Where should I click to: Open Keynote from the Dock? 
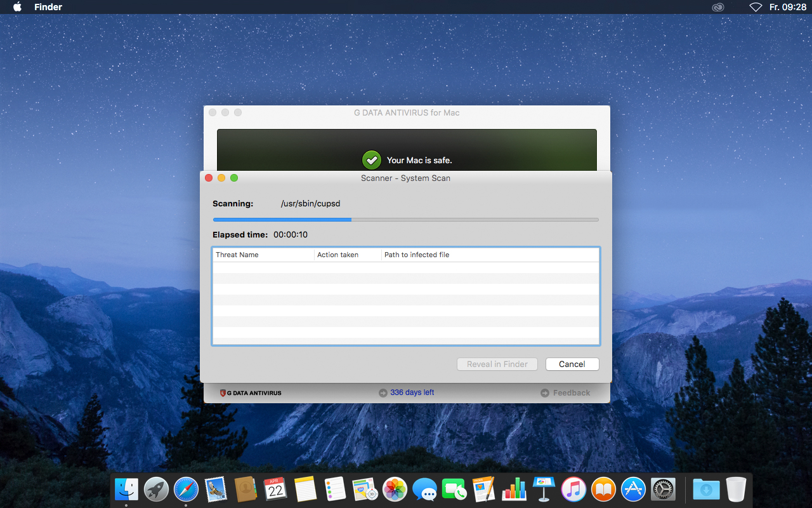(544, 489)
